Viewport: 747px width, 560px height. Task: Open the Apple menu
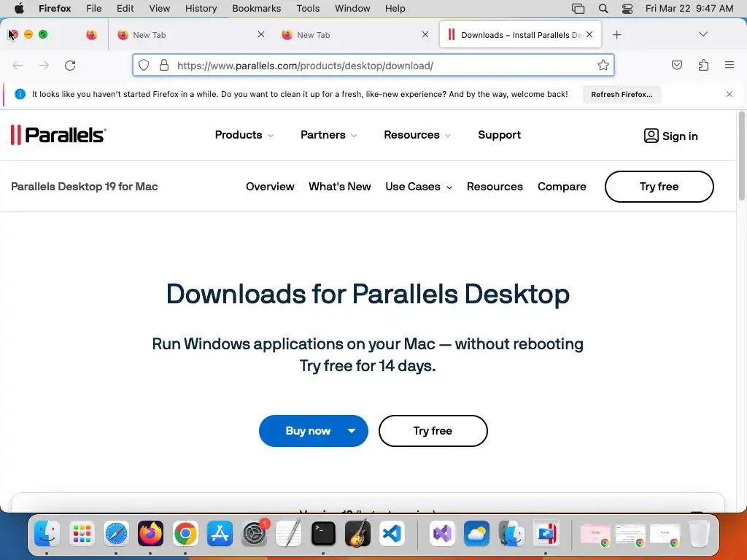19,9
